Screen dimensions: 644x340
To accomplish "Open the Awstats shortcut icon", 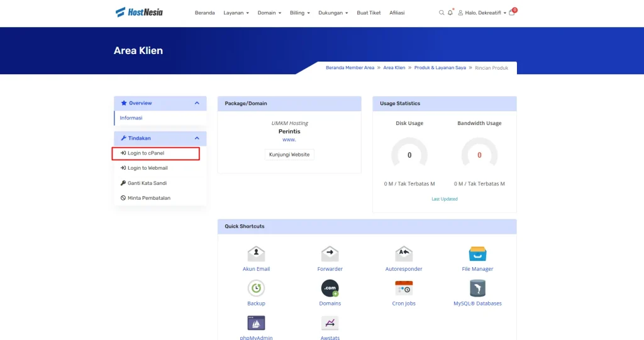I will 330,323.
